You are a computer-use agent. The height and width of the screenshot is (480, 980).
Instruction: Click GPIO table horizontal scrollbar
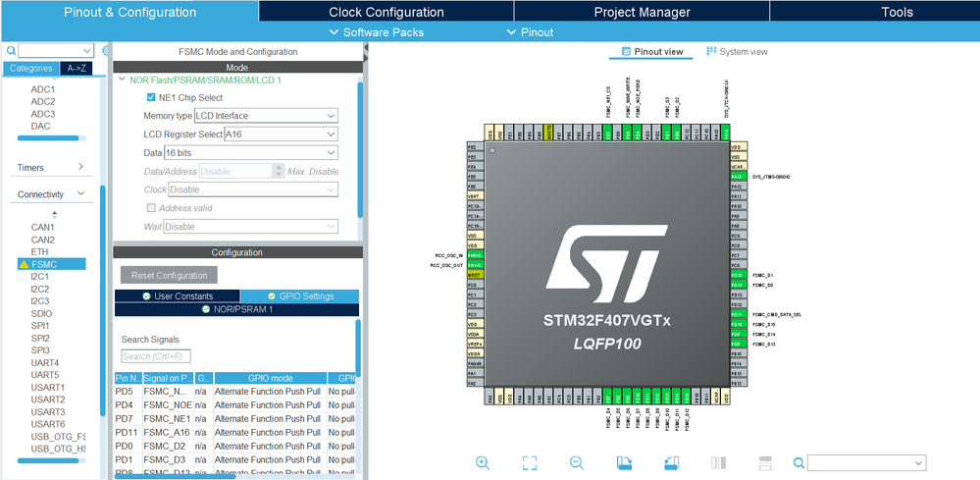176,476
